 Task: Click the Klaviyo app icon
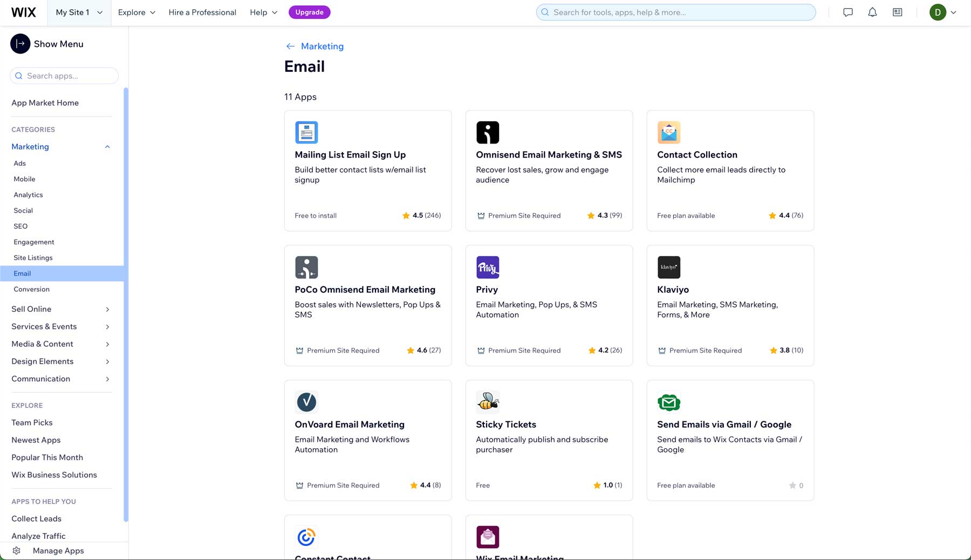click(x=669, y=267)
